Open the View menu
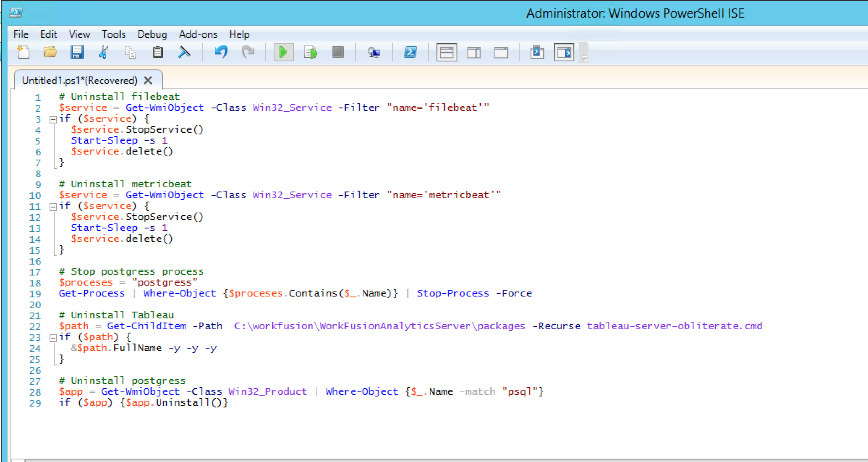This screenshot has height=462, width=868. coord(79,34)
